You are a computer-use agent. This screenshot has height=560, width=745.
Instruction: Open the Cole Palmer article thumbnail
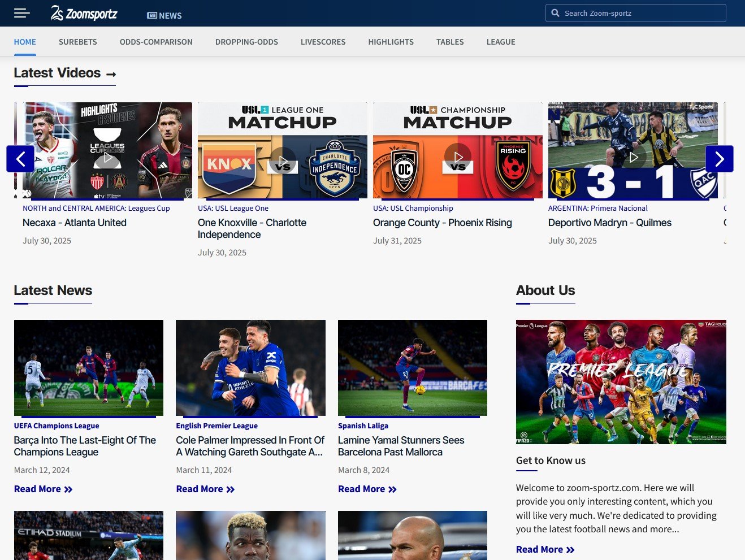click(250, 368)
